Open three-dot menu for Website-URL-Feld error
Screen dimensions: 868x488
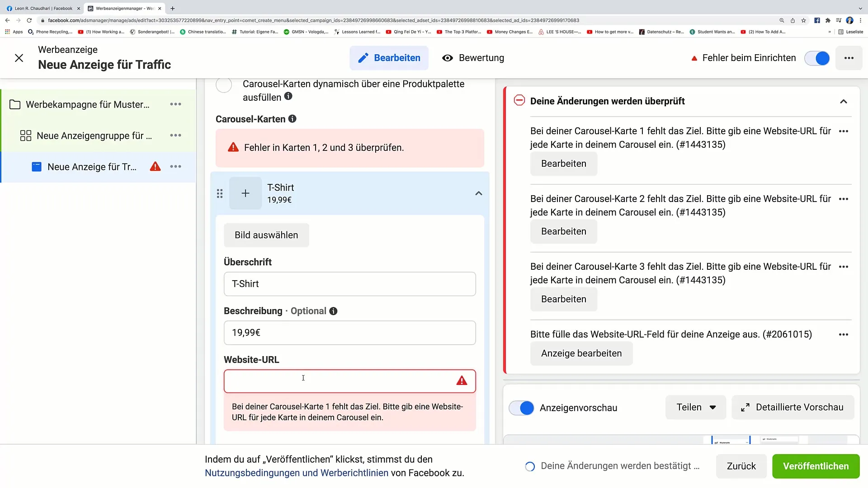pos(844,335)
